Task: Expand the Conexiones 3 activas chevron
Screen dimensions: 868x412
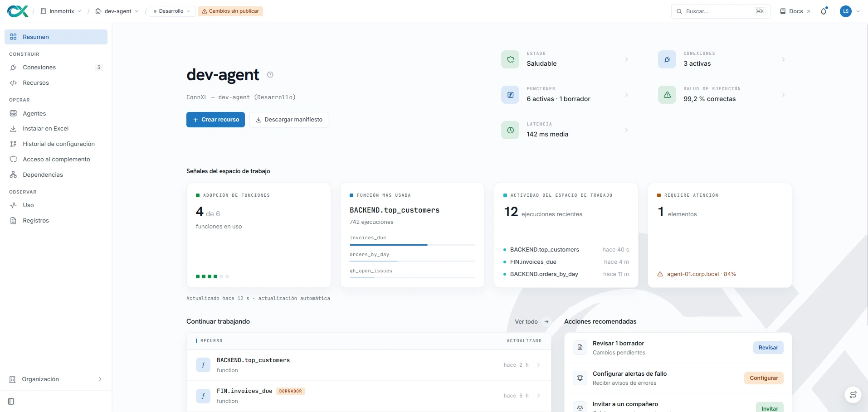Action: (x=783, y=59)
